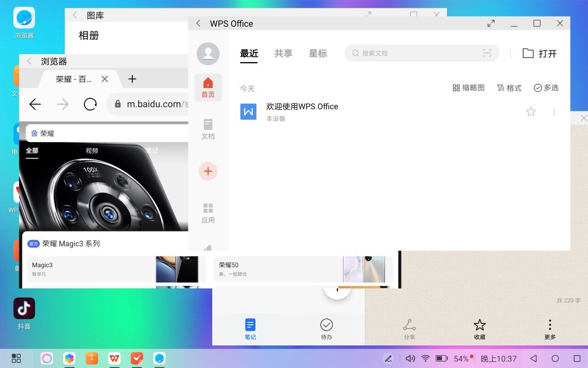Viewport: 588px width, 368px height.
Task: Open 应用 in the WPS sidebar
Action: coord(208,213)
